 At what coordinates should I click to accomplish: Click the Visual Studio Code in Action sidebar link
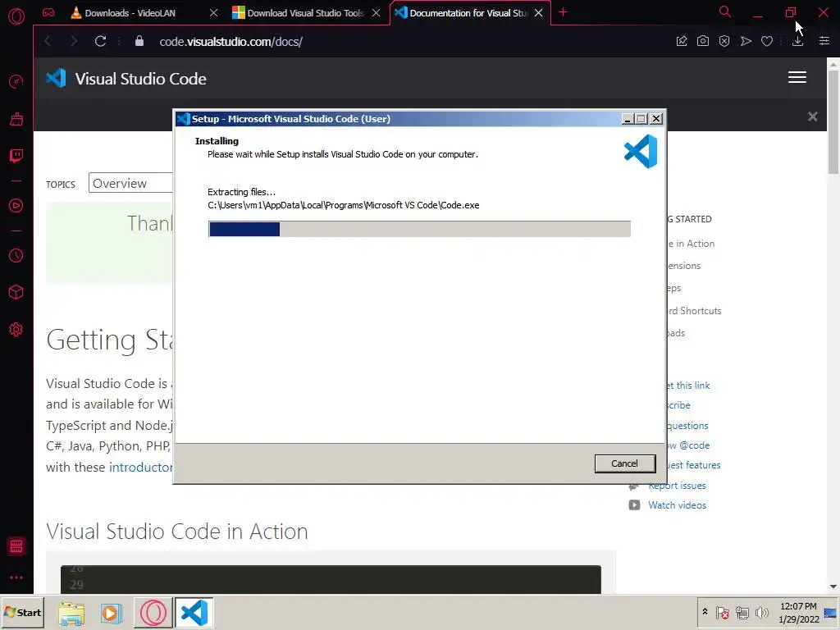(691, 244)
